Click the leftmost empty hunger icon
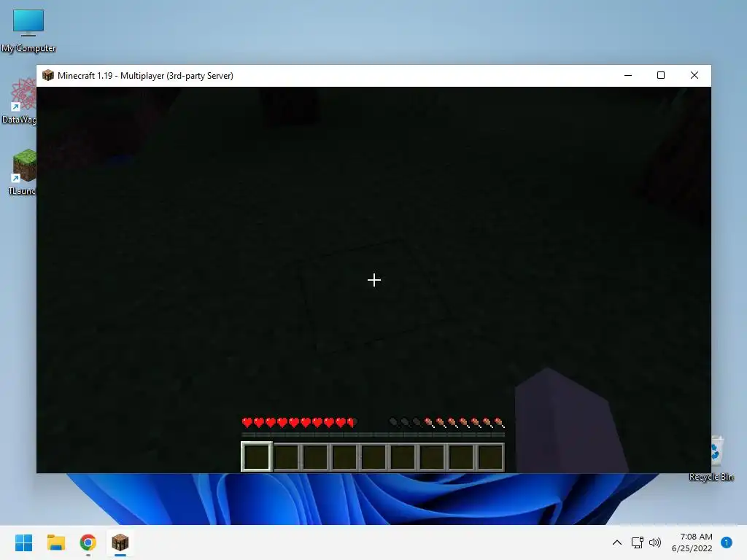This screenshot has height=560, width=747. click(x=394, y=422)
